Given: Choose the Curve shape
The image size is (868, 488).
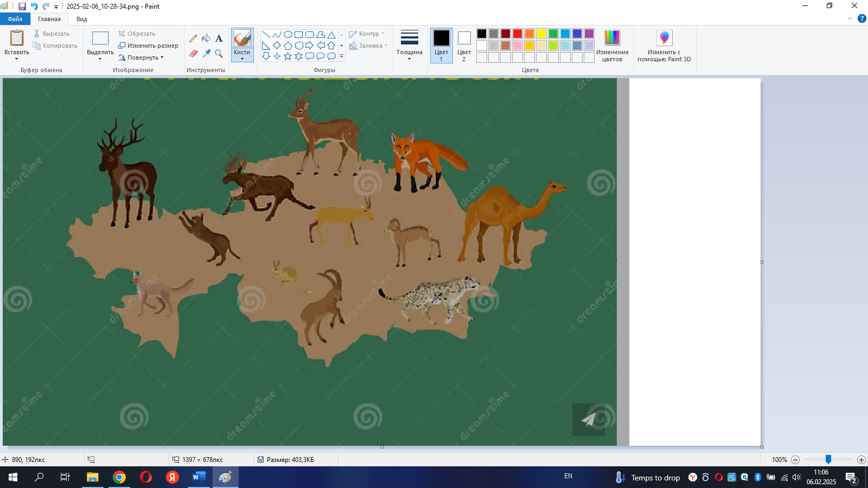Looking at the screenshot, I should point(277,35).
